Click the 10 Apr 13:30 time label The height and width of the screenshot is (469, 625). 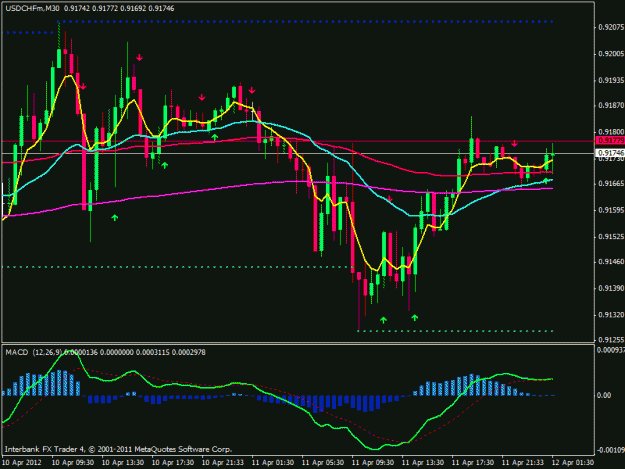[x=123, y=463]
